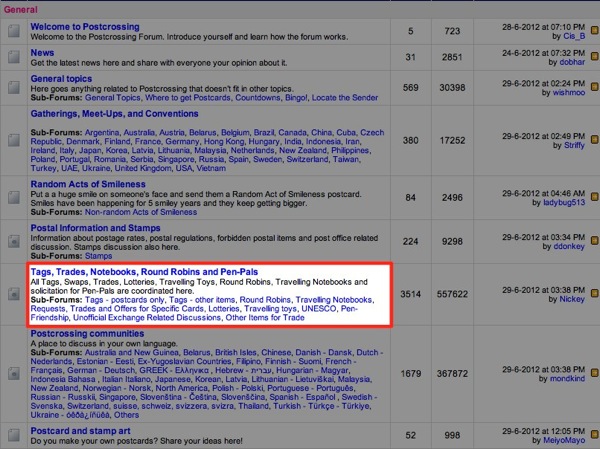
Task: Click the forum status icon beside News
Action: tap(14, 57)
